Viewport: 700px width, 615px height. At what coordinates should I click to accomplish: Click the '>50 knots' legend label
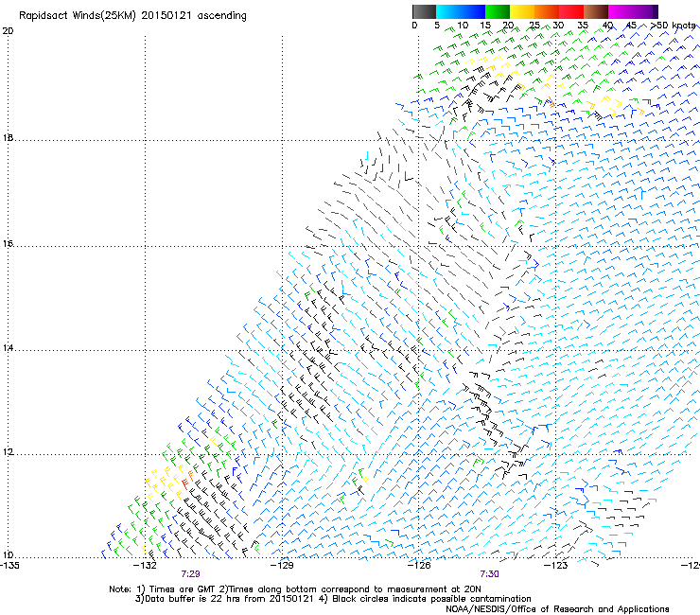click(673, 26)
